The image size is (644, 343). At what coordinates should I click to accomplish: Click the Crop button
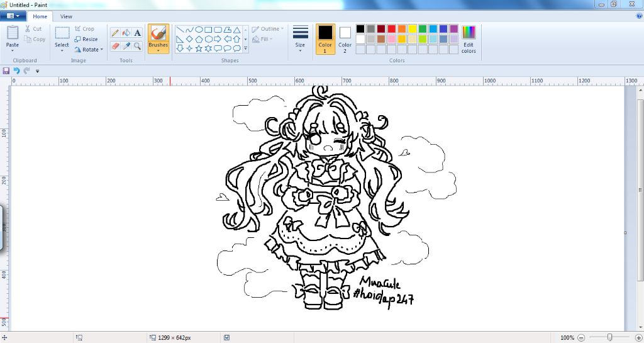[85, 29]
